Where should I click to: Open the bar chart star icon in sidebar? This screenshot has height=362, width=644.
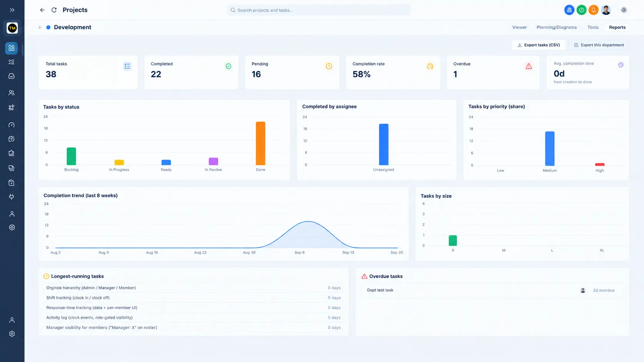pyautogui.click(x=12, y=153)
